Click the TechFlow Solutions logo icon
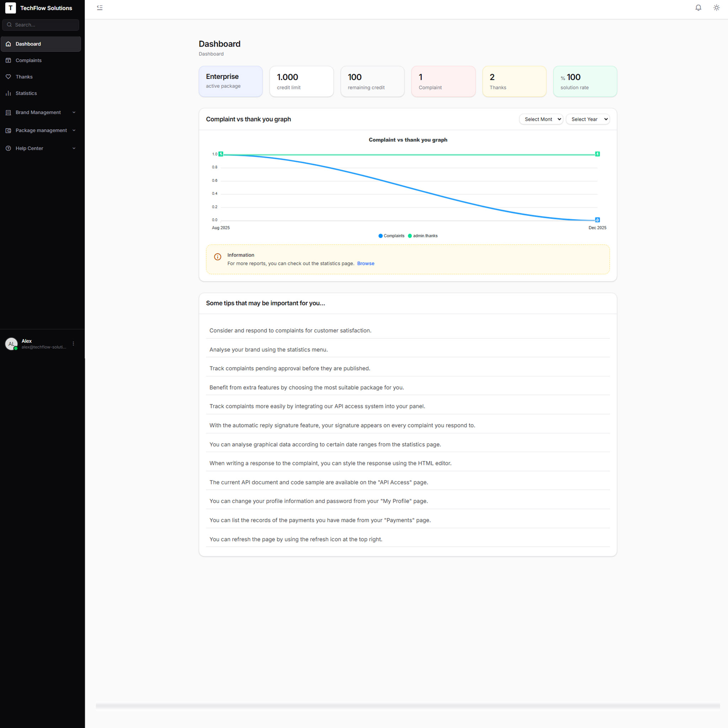The width and height of the screenshot is (728, 728). tap(11, 8)
